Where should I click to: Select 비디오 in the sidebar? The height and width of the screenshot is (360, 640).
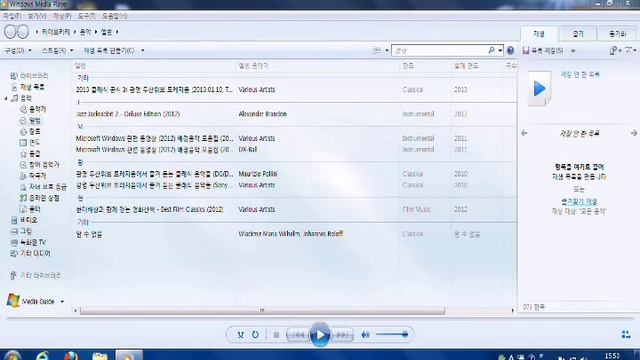(29, 220)
